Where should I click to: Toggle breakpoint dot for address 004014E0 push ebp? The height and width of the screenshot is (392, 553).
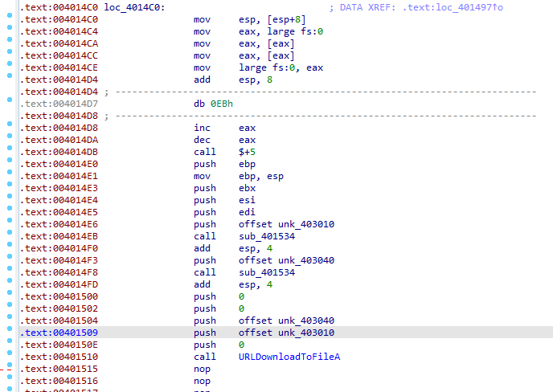click(x=10, y=160)
